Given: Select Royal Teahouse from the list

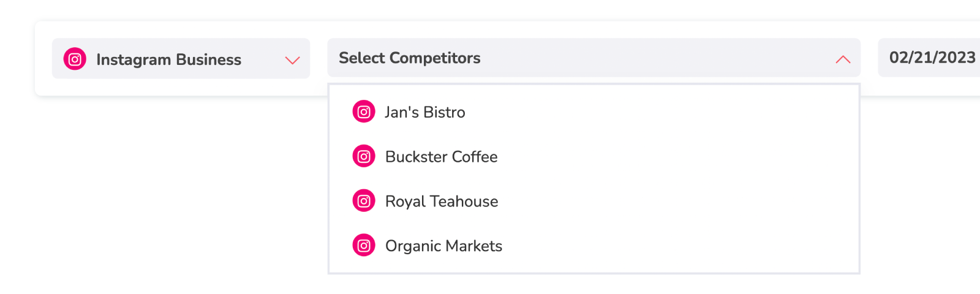Looking at the screenshot, I should click(442, 201).
